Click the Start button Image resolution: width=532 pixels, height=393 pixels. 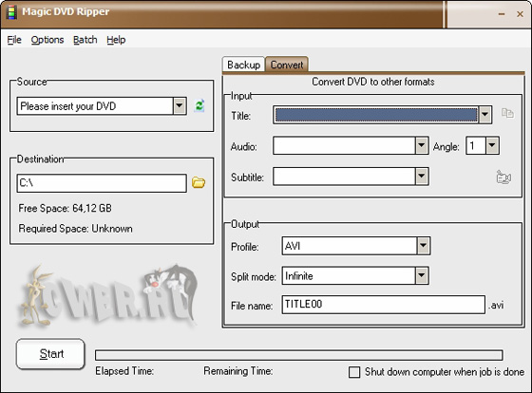pyautogui.click(x=50, y=354)
